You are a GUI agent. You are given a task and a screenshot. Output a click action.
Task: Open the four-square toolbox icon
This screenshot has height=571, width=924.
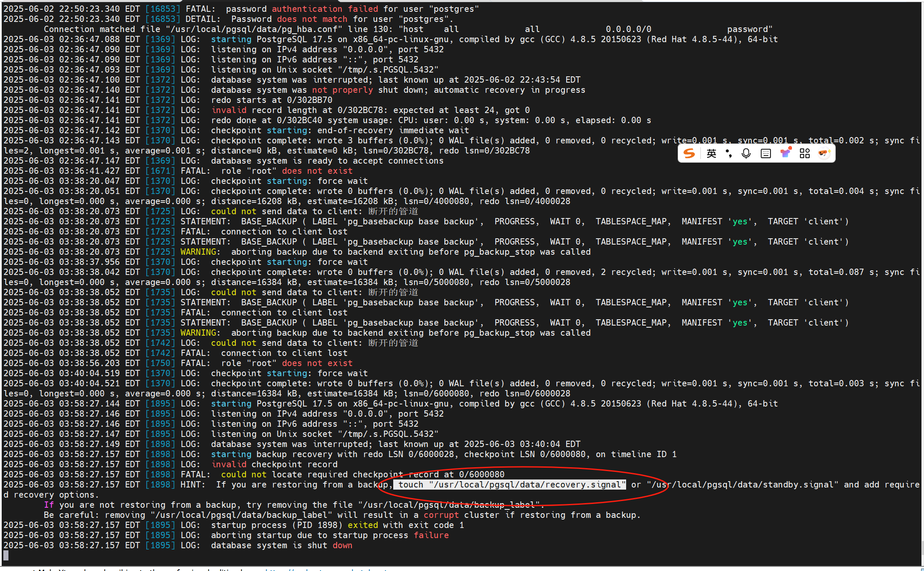click(805, 154)
